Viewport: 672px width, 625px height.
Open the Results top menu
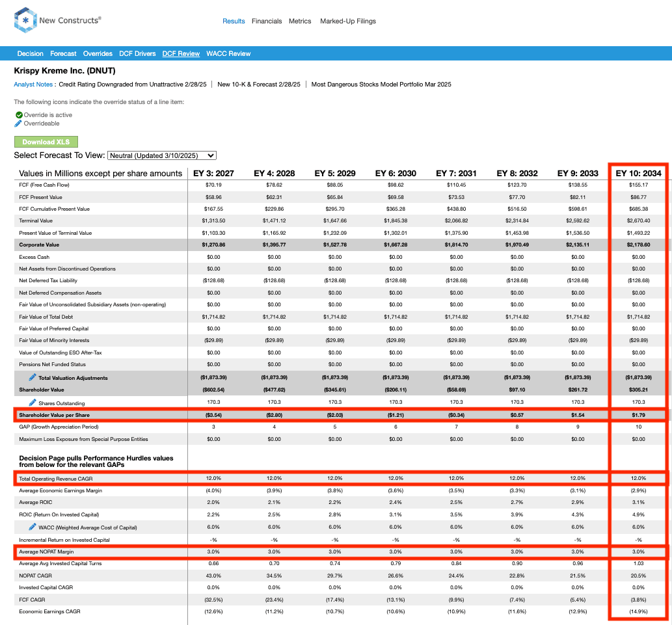click(234, 21)
